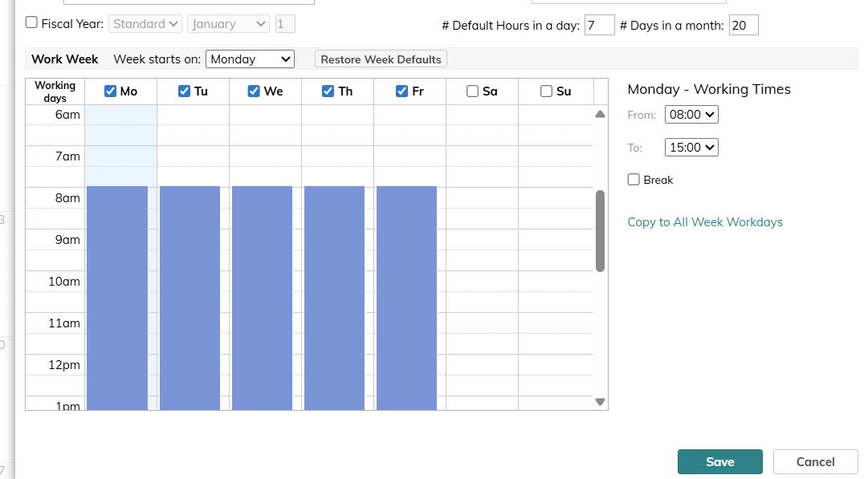Select Tuesday's blue working time block
Viewport: 868px width, 479px height.
(189, 298)
